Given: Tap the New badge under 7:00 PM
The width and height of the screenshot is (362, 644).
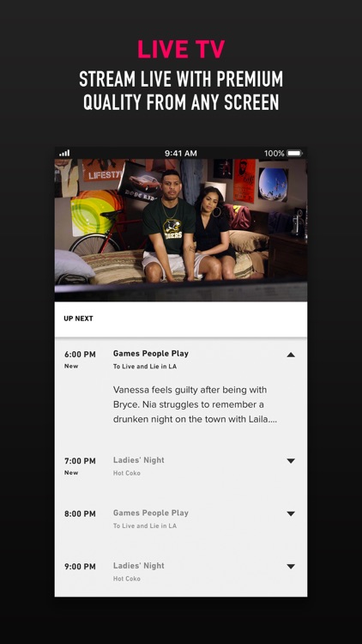Looking at the screenshot, I should pos(71,473).
